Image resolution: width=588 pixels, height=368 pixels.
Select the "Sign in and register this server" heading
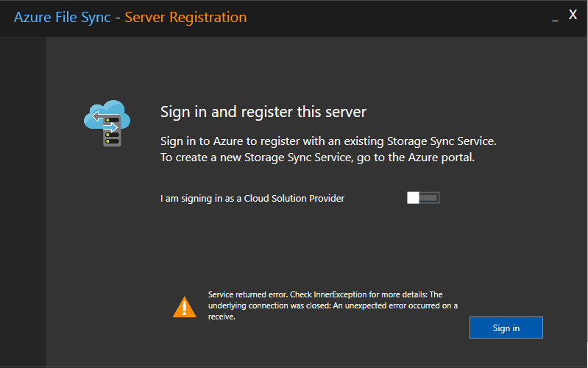[x=263, y=112]
